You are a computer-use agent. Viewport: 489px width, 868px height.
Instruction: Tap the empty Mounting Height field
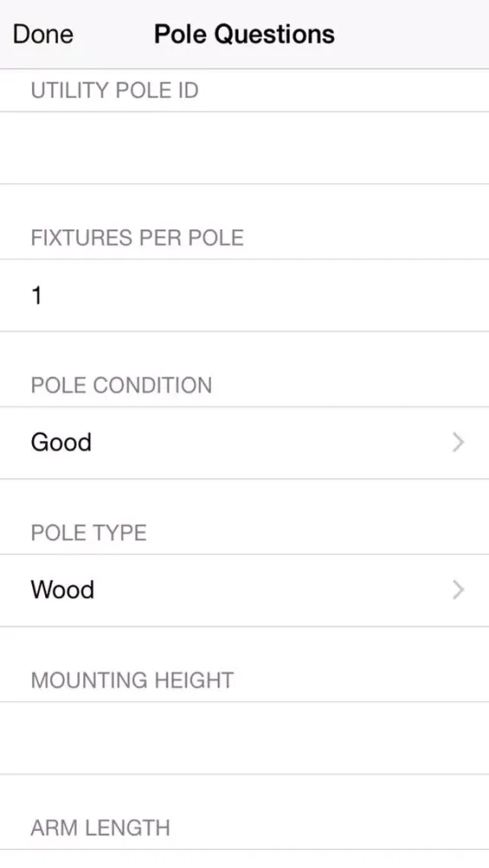click(244, 738)
